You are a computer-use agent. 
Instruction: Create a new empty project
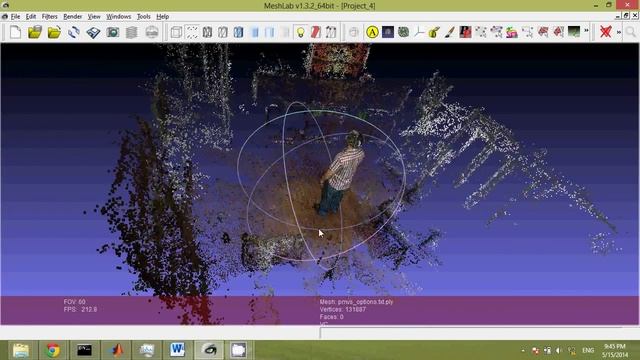(16, 32)
